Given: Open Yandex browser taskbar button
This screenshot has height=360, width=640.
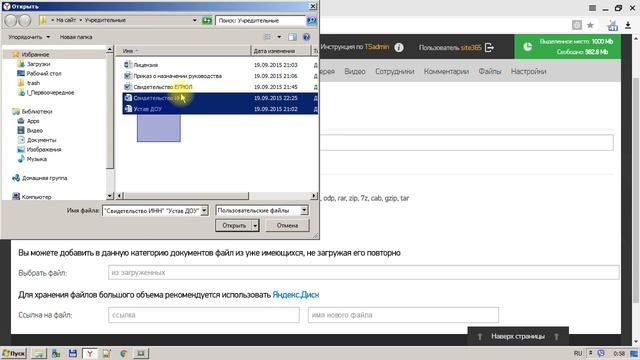Looking at the screenshot, I should click(89, 353).
